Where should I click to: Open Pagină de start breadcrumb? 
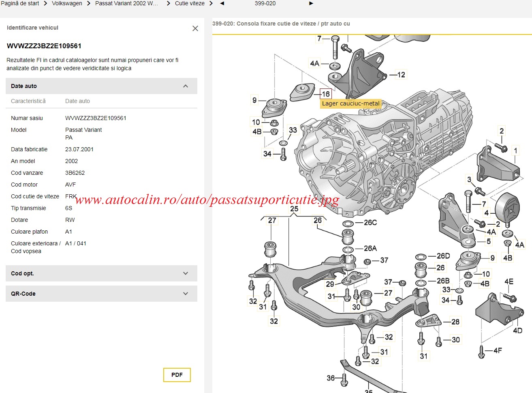[20, 3]
